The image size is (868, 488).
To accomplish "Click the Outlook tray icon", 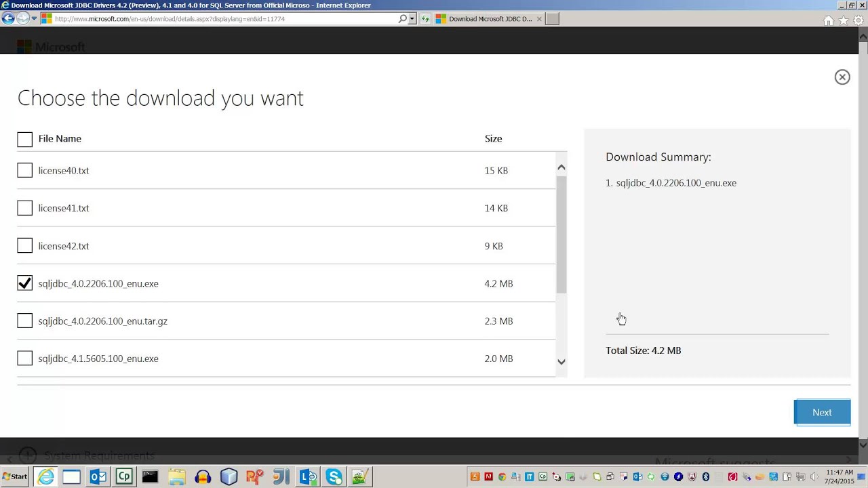I will click(637, 476).
